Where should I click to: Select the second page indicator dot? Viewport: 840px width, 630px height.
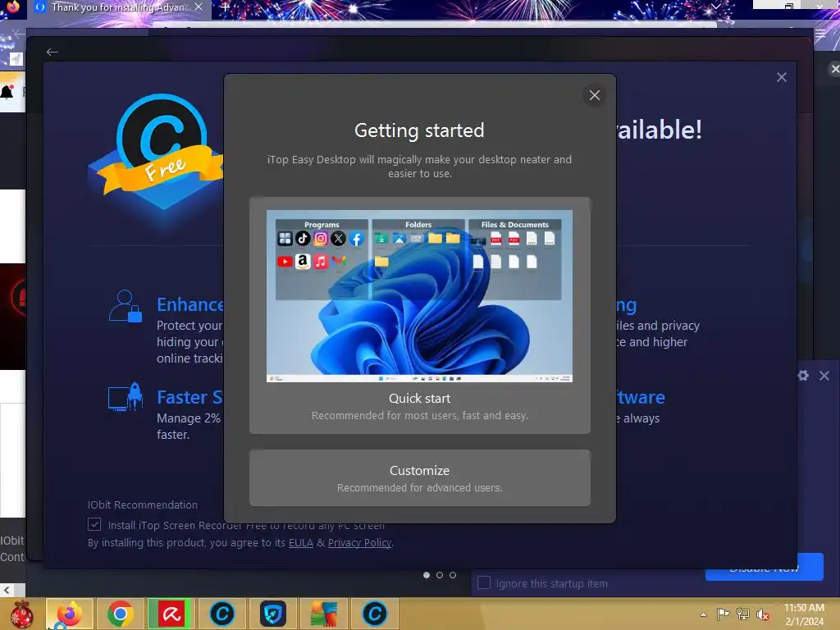point(440,575)
